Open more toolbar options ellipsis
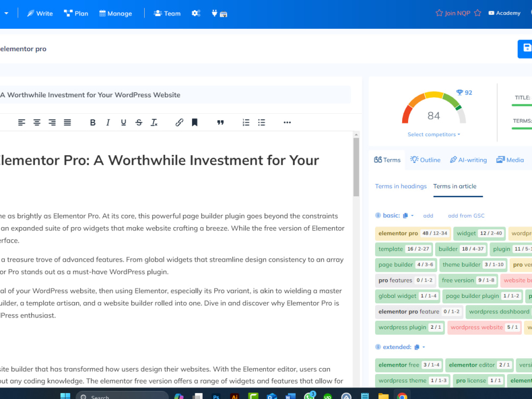 (x=287, y=122)
